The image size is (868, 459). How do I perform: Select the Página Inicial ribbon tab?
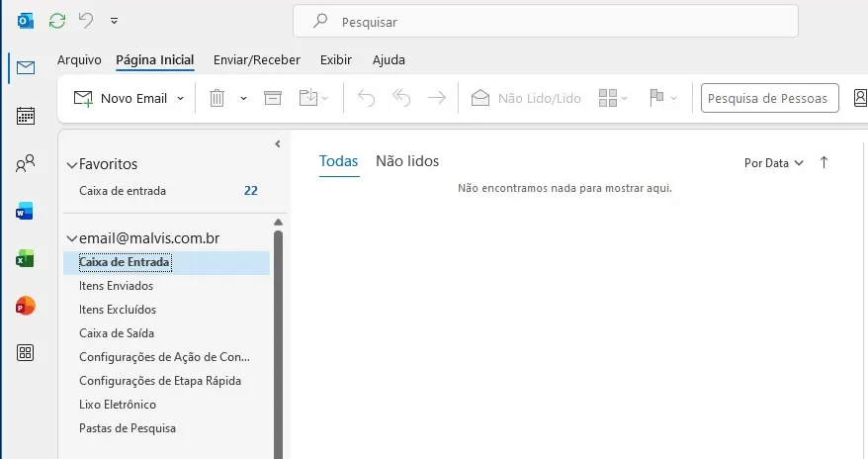pyautogui.click(x=155, y=59)
